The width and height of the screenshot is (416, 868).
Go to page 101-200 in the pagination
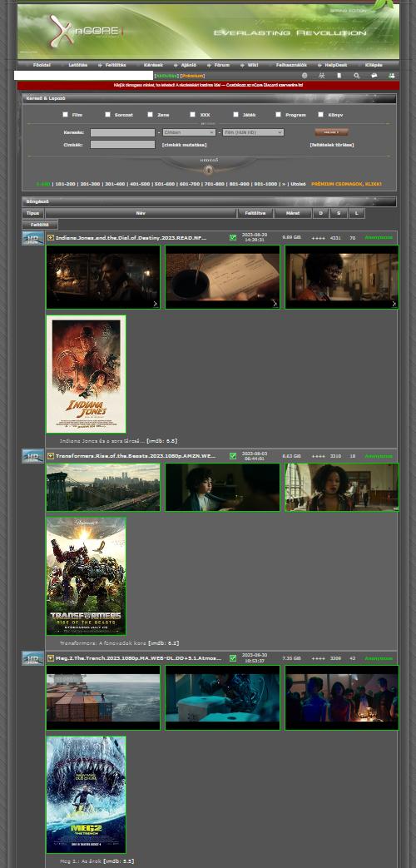(67, 184)
